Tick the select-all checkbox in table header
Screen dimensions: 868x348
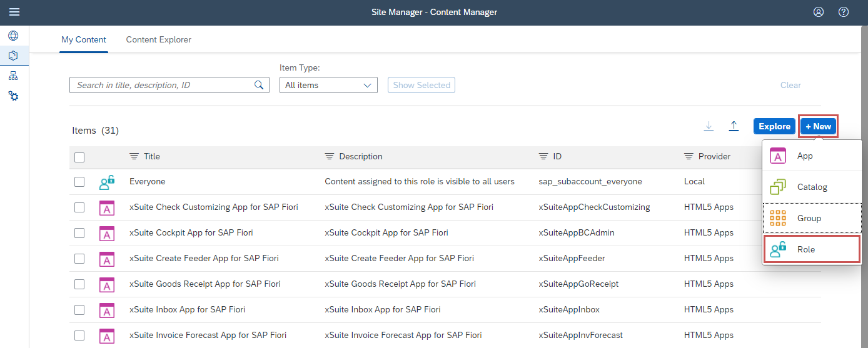coord(79,157)
